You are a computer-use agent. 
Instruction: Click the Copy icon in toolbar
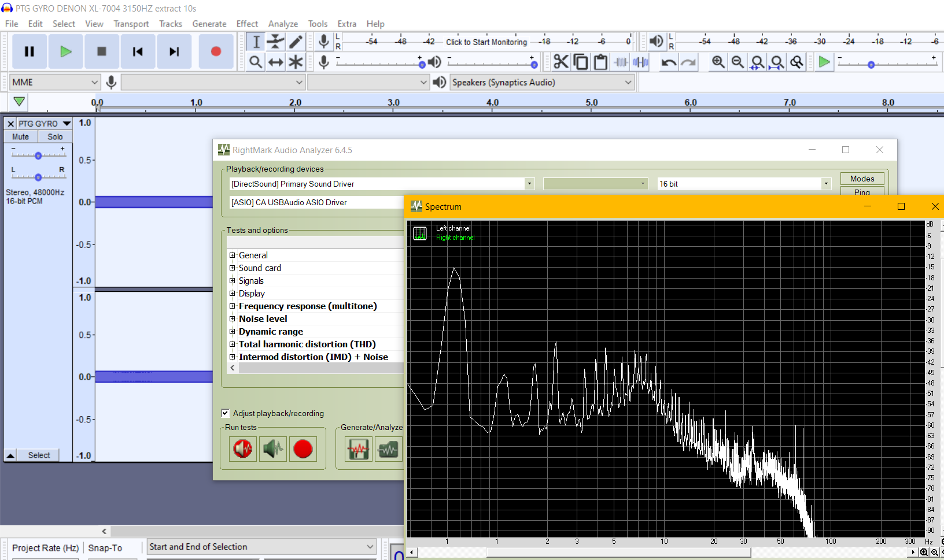(x=581, y=62)
